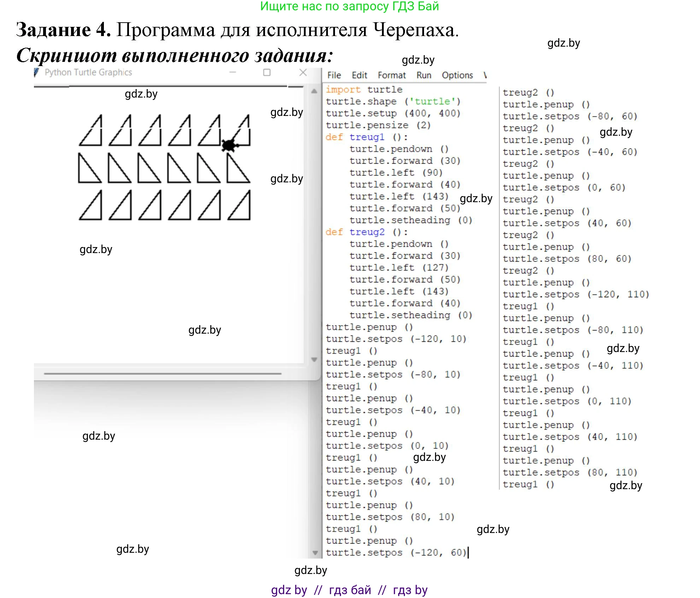700x598 pixels.
Task: Click the scroll-down arrow of the canvas scrollbar
Action: coord(314,359)
